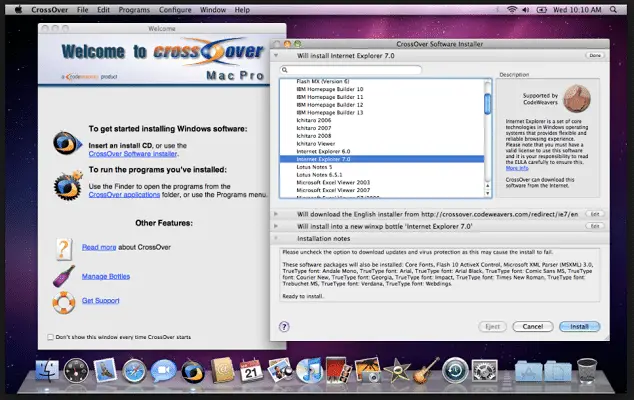Viewport: 634px width, 400px height.
Task: Open the Apple menu
Action: point(18,9)
